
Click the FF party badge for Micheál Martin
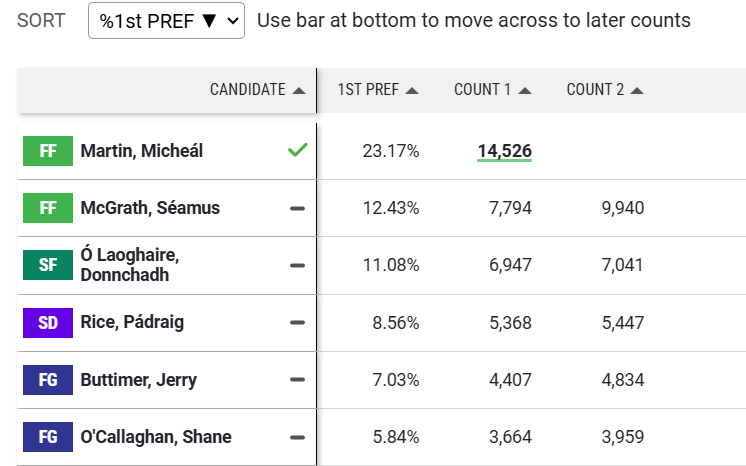click(48, 151)
